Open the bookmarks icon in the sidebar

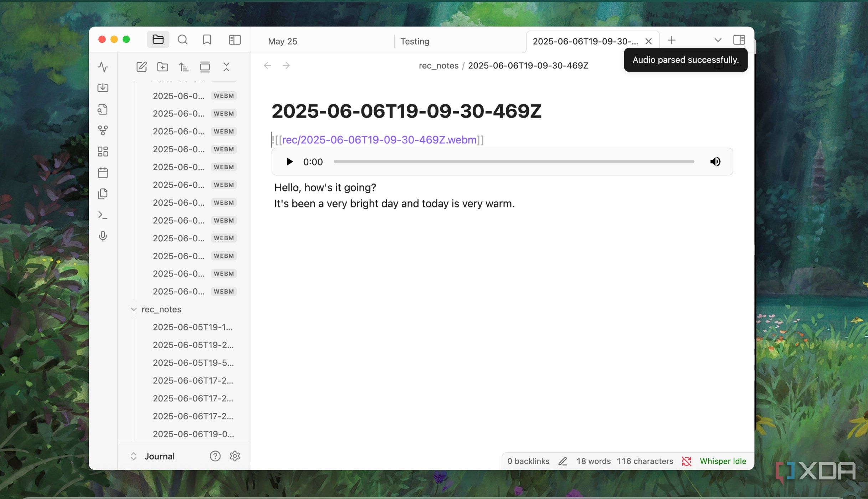(207, 40)
